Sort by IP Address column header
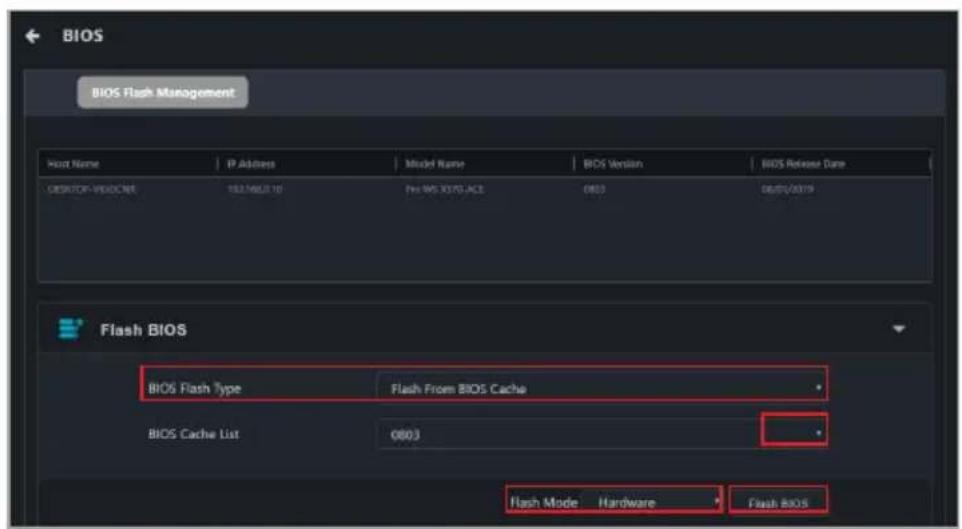This screenshot has height=529, width=962. click(251, 164)
